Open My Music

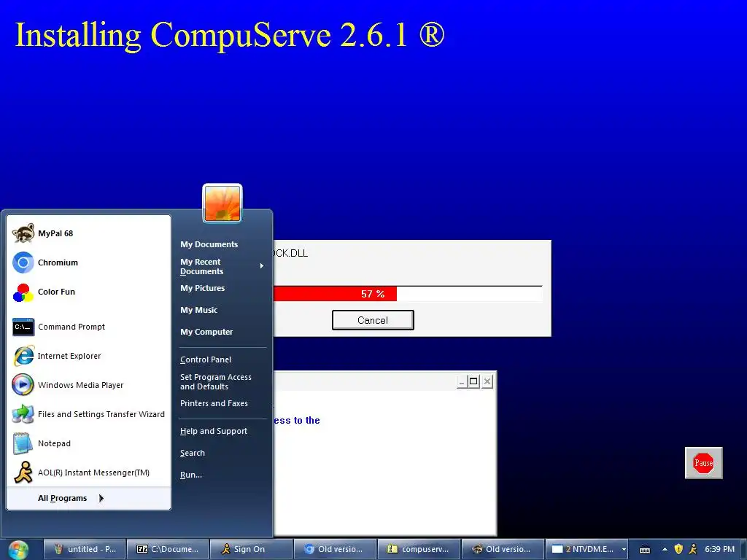pos(198,310)
